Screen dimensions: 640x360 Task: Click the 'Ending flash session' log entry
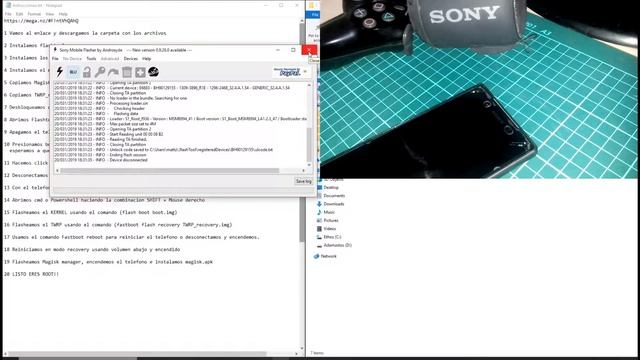pos(100,155)
